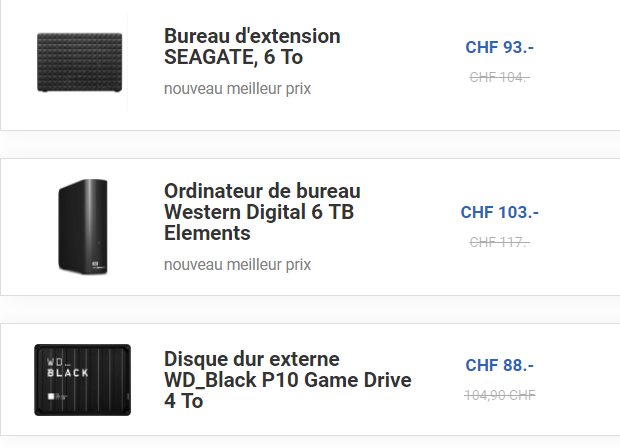This screenshot has width=620, height=448.
Task: Open "Bureau d'extension SEAGATE, 6 To" title
Action: point(252,46)
